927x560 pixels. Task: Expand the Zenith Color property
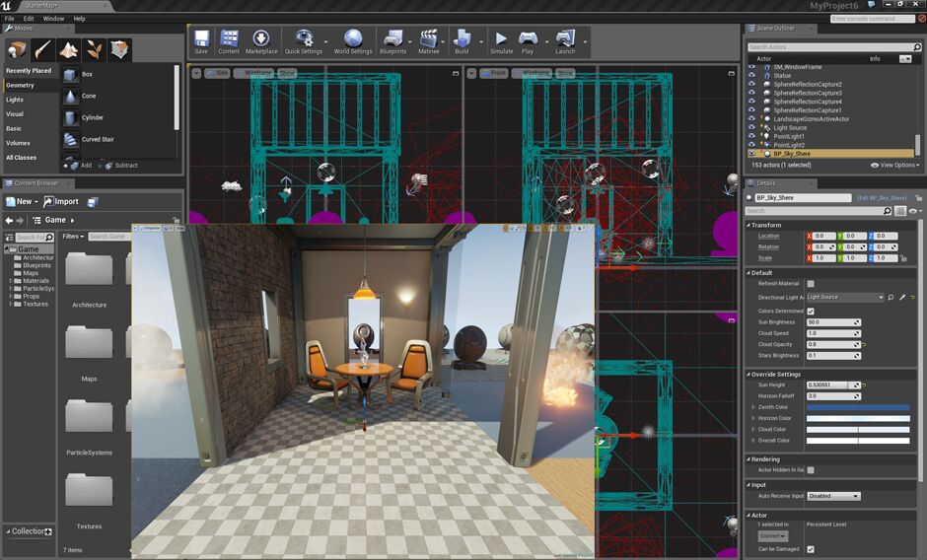click(753, 406)
